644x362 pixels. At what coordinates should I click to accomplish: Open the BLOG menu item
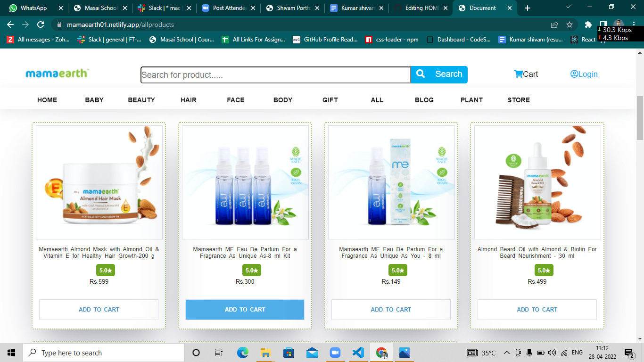pos(424,100)
